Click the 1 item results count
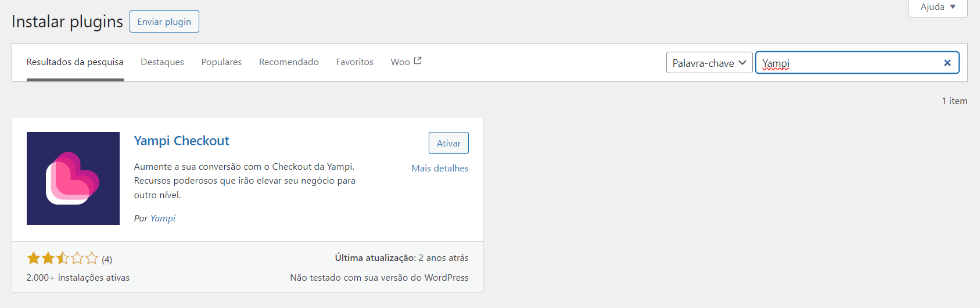 (954, 101)
